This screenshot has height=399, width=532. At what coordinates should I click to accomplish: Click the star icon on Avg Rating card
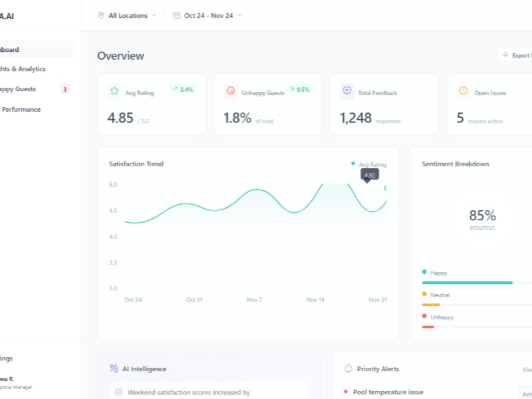[114, 91]
